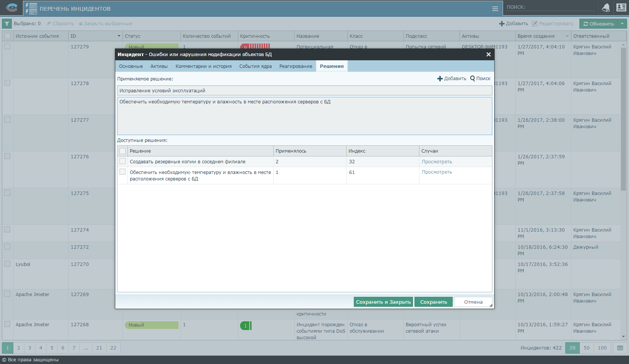This screenshot has height=364, width=629.
Task: Click Отмена button
Action: coord(473,302)
